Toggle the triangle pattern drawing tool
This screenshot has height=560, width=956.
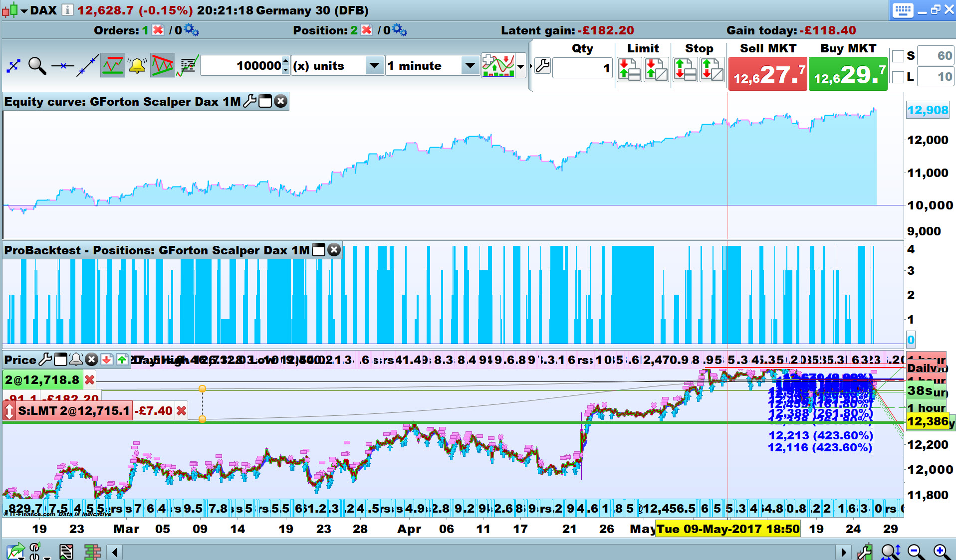(x=162, y=65)
